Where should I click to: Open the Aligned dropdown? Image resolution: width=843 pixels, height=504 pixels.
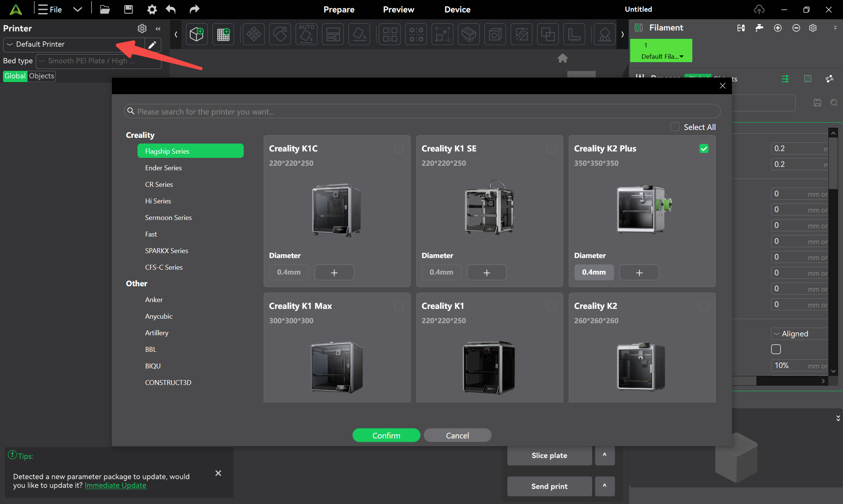(x=799, y=334)
